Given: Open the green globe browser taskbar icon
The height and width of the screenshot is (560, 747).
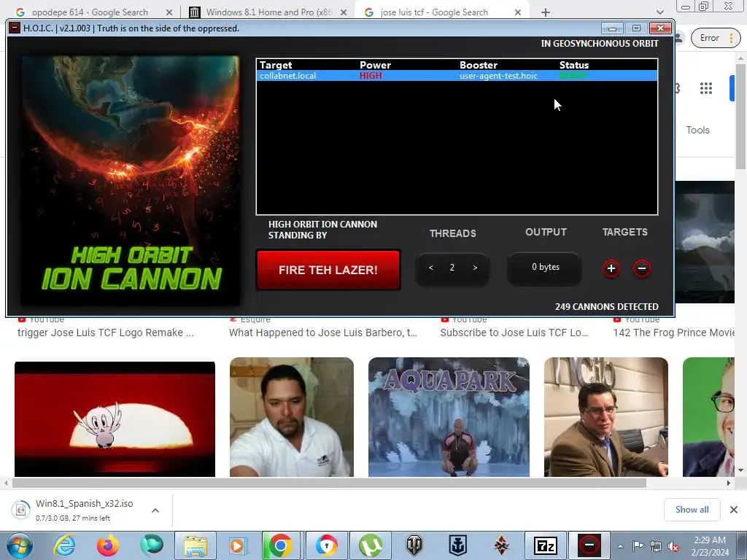Looking at the screenshot, I should click(152, 545).
